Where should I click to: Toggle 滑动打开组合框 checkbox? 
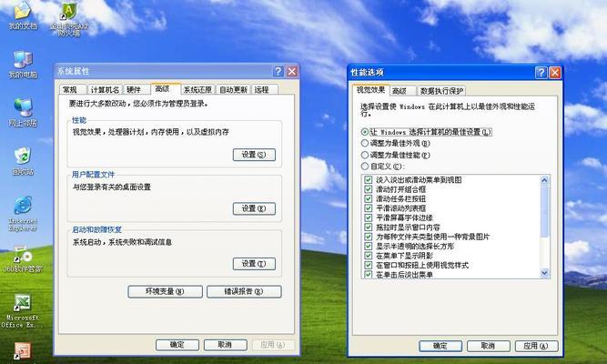click(x=369, y=189)
